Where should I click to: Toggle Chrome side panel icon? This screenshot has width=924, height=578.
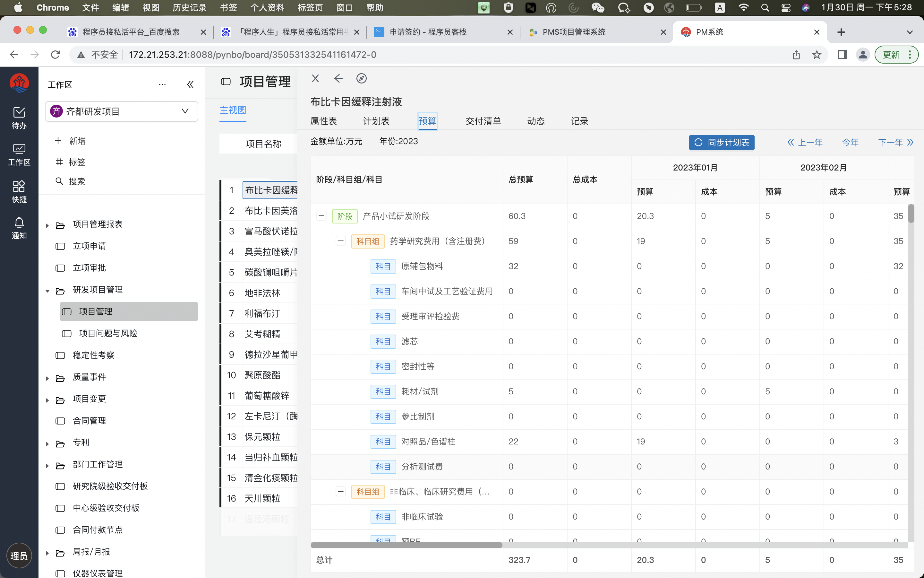(842, 55)
